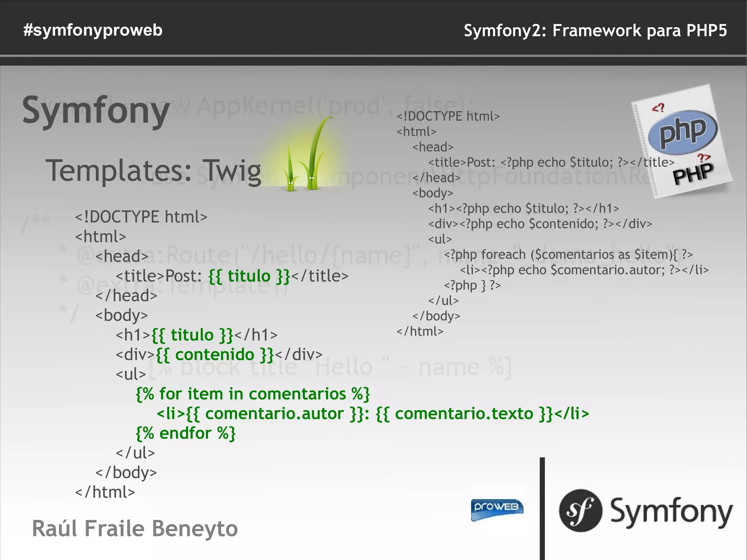Click the Symfony sf circle logo
This screenshot has width=747, height=560.
click(580, 510)
